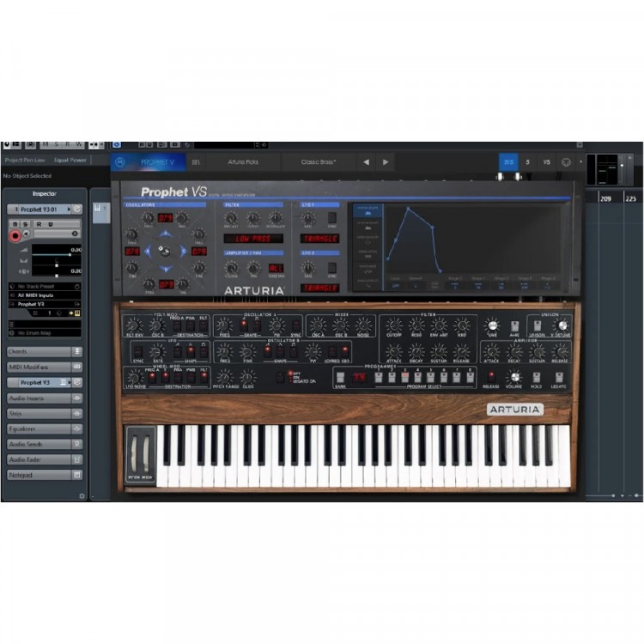The width and height of the screenshot is (644, 644).
Task: Open the No Drum Map dropdown
Action: 45,333
